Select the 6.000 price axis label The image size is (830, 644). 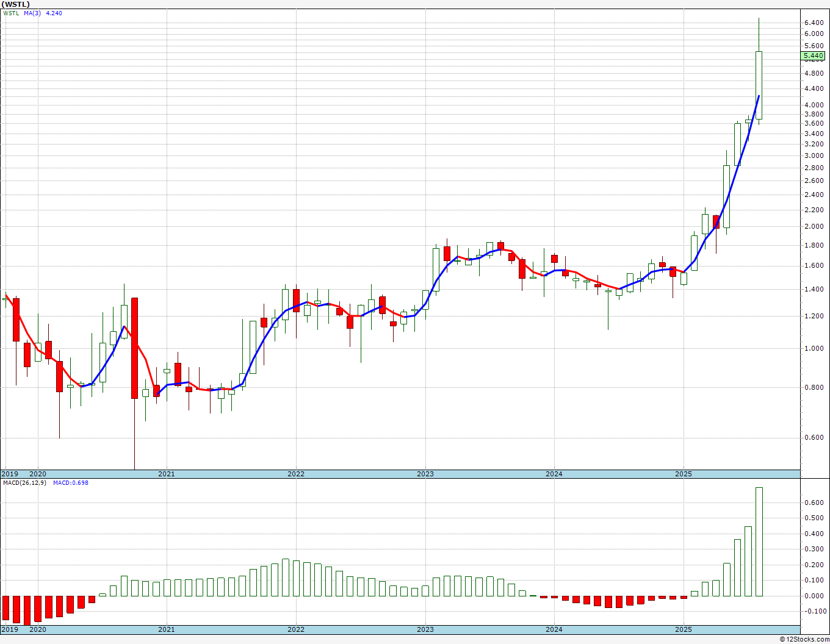814,34
